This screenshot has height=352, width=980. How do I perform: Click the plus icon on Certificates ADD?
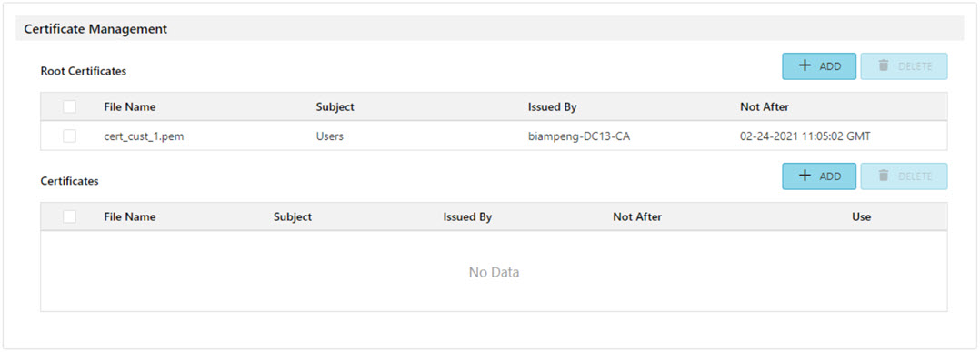pos(805,176)
